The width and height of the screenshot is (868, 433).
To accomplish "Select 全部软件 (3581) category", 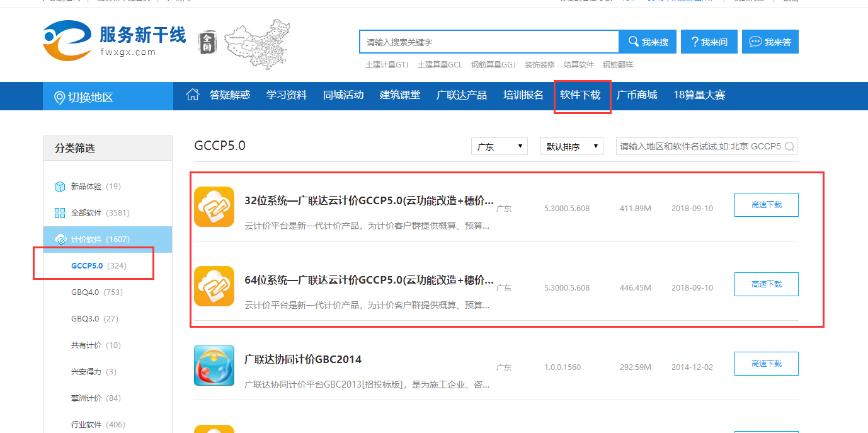I will click(x=108, y=213).
